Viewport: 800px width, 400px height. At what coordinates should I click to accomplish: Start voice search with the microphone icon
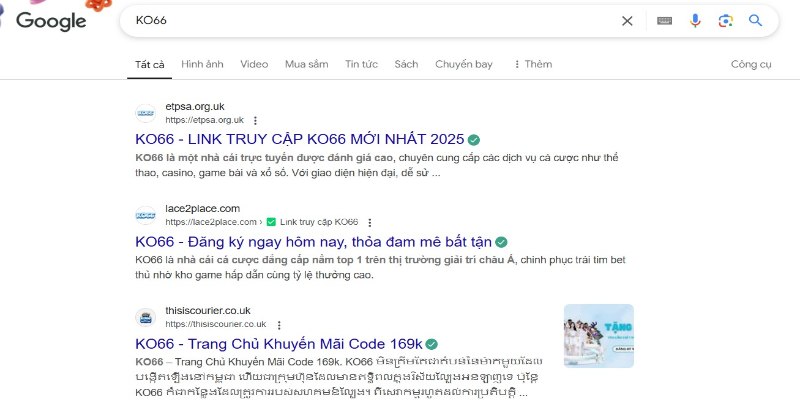pos(695,21)
